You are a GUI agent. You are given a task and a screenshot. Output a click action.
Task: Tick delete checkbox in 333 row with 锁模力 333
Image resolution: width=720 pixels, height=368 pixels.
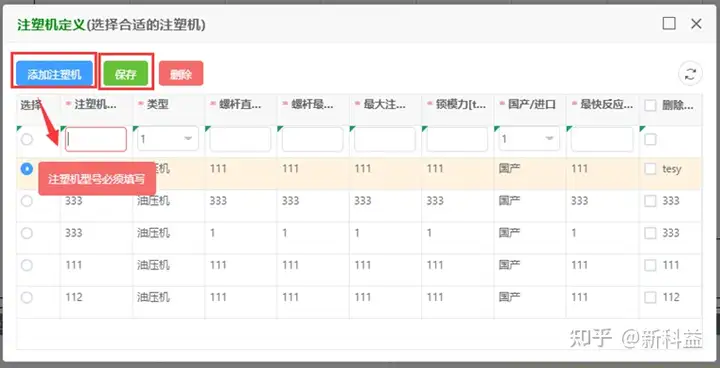tap(650, 201)
